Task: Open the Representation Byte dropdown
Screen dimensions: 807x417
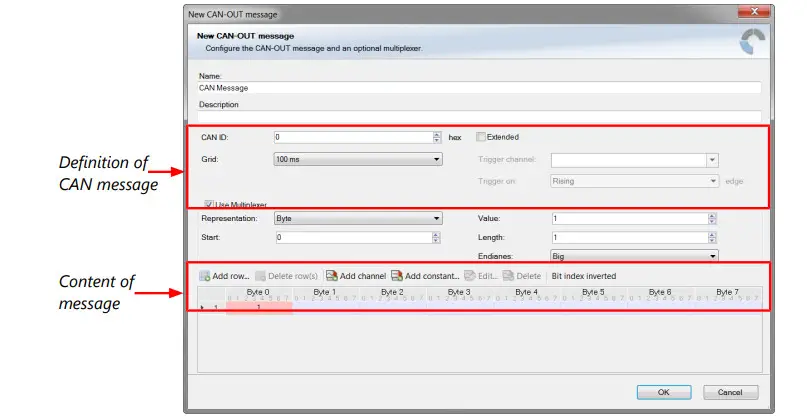Action: pos(358,218)
